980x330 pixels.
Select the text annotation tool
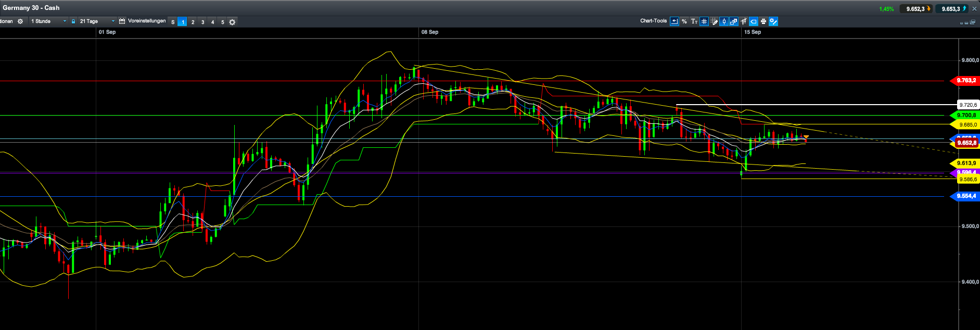(x=694, y=21)
